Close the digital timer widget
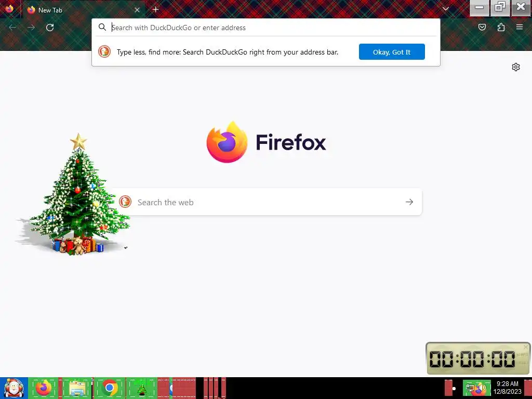Image resolution: width=532 pixels, height=399 pixels. (526, 347)
